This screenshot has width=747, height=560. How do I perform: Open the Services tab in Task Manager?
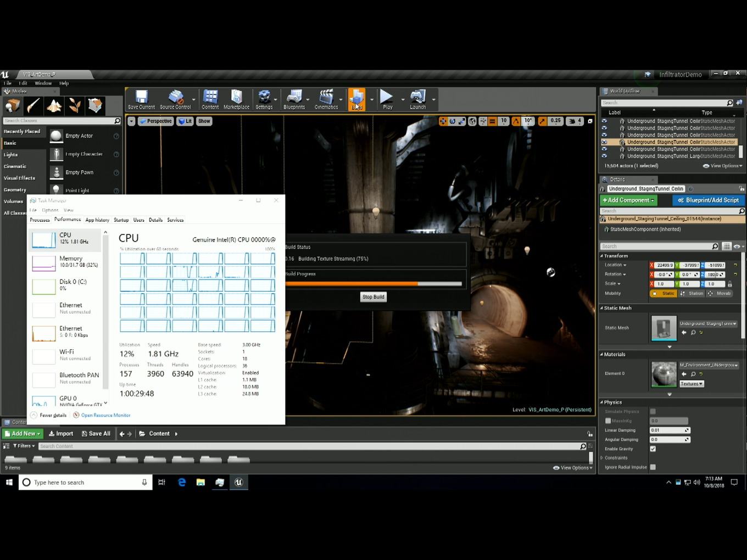pos(175,220)
